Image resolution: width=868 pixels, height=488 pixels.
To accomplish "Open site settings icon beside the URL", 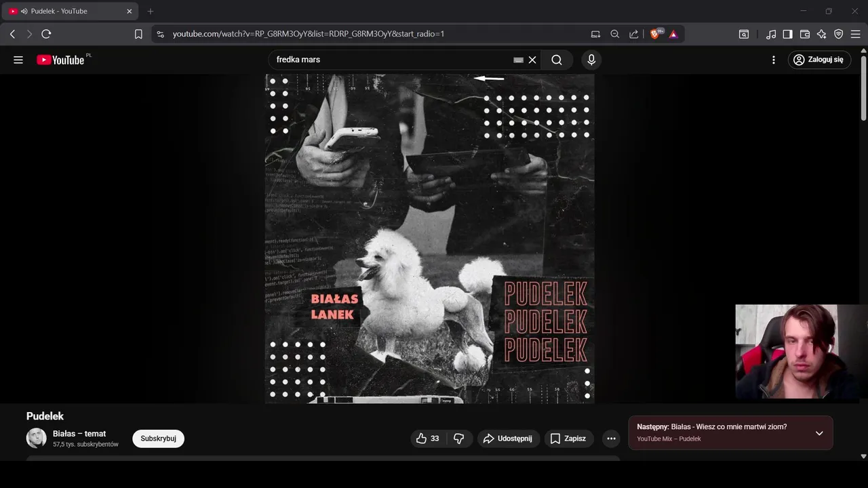I will coord(159,34).
